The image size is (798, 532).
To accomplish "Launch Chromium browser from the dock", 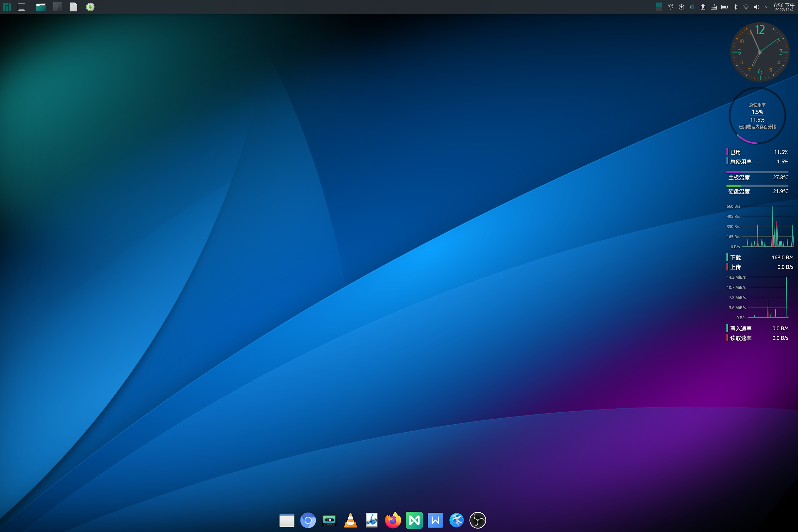I will (x=308, y=520).
